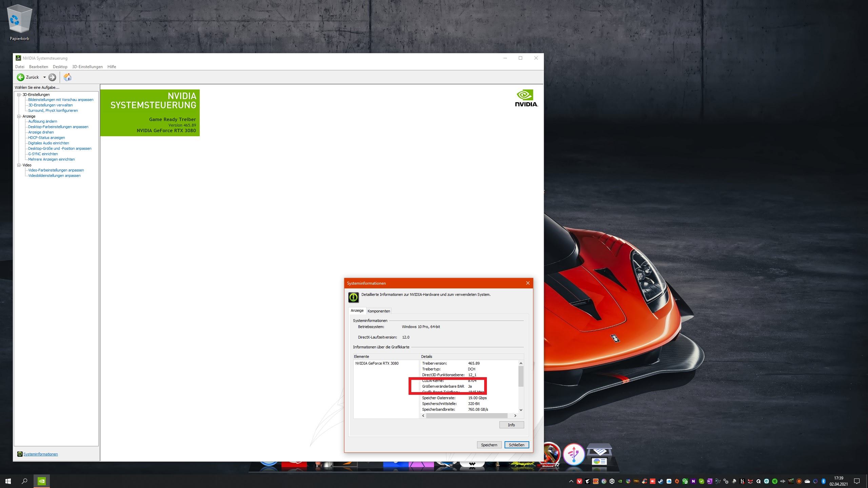Click the forward navigation arrow icon
This screenshot has width=868, height=488.
pyautogui.click(x=52, y=77)
